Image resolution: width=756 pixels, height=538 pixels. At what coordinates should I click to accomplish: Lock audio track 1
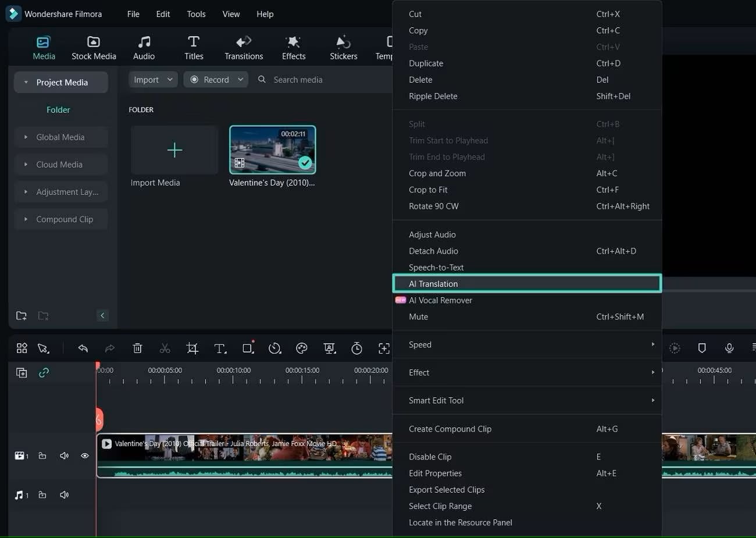[42, 495]
